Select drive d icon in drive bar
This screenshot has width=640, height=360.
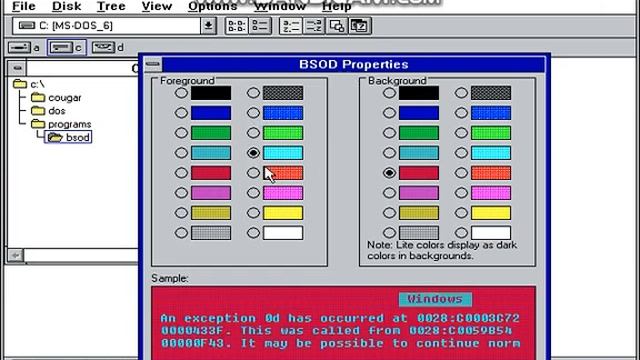pyautogui.click(x=103, y=47)
